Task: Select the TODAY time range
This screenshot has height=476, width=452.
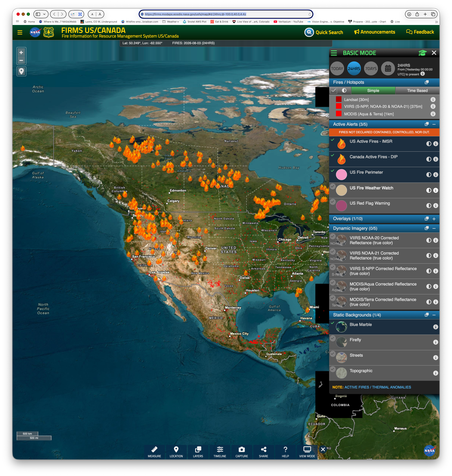Action: (337, 69)
